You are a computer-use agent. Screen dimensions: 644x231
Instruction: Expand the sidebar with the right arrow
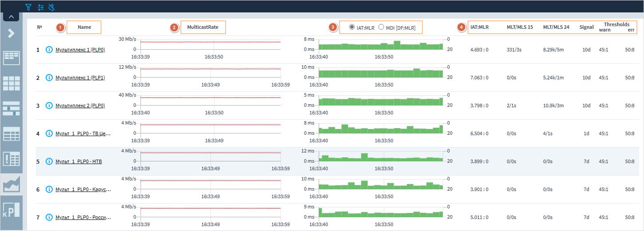(x=11, y=33)
